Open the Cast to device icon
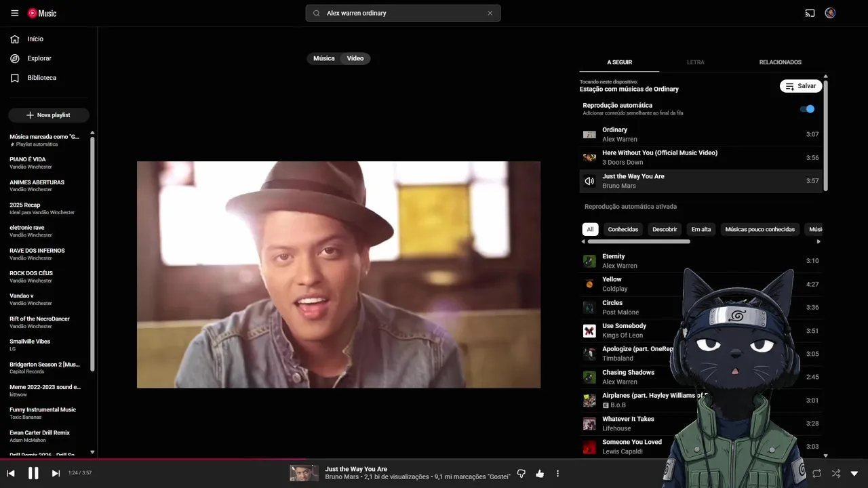868x488 pixels. tap(810, 13)
